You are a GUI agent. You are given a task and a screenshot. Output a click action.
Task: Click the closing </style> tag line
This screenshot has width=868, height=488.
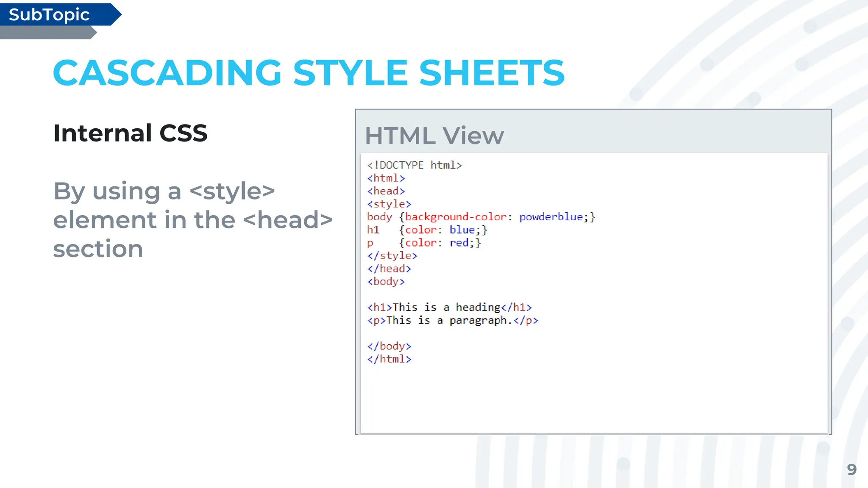pyautogui.click(x=392, y=256)
